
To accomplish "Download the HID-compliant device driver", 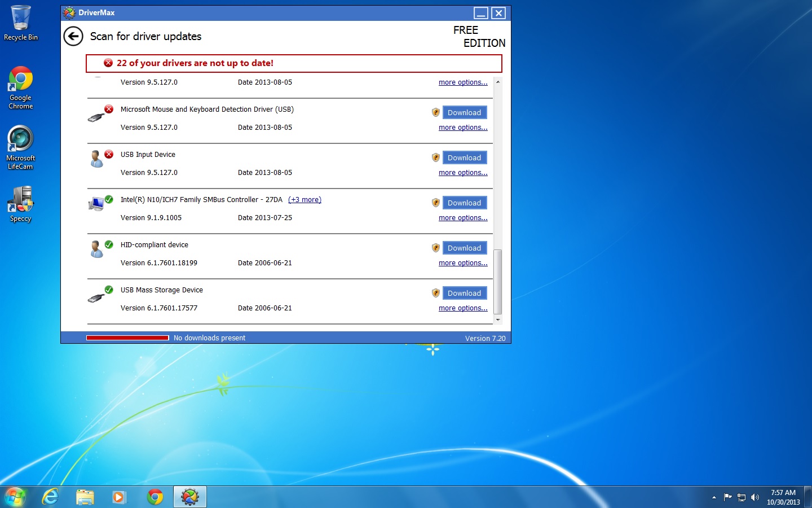I will click(x=465, y=248).
